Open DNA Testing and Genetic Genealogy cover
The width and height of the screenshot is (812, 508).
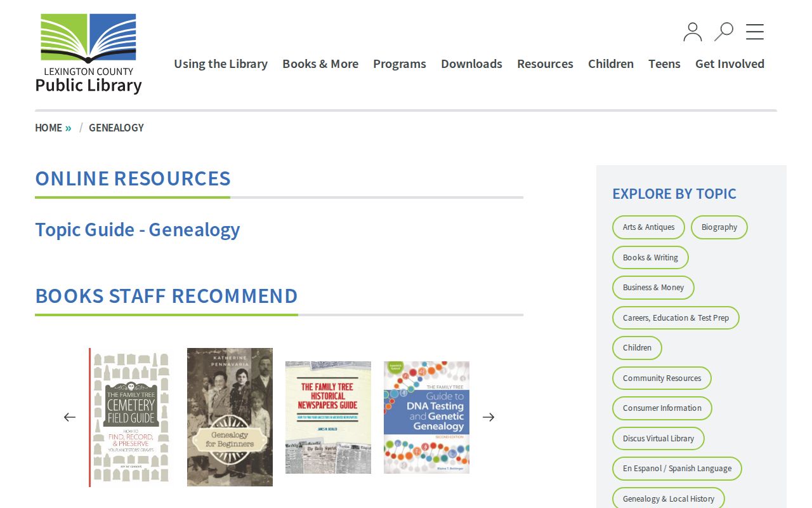[426, 417]
